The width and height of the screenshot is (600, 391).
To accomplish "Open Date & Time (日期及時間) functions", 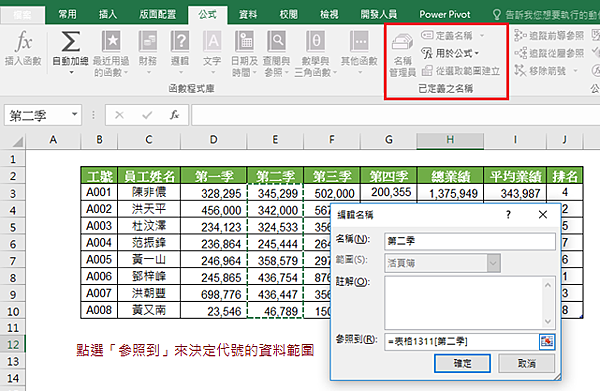I will [244, 53].
